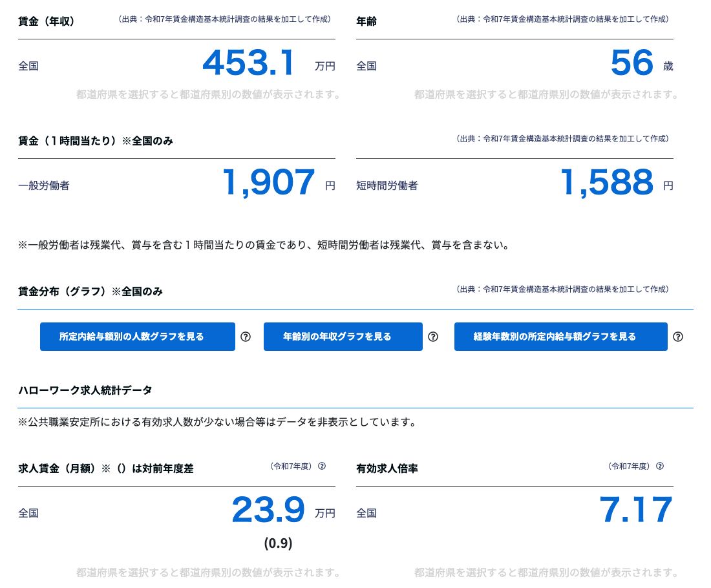This screenshot has width=711, height=588.
Task: Open 年齢別の年収グラフを見る button
Action: (x=343, y=337)
